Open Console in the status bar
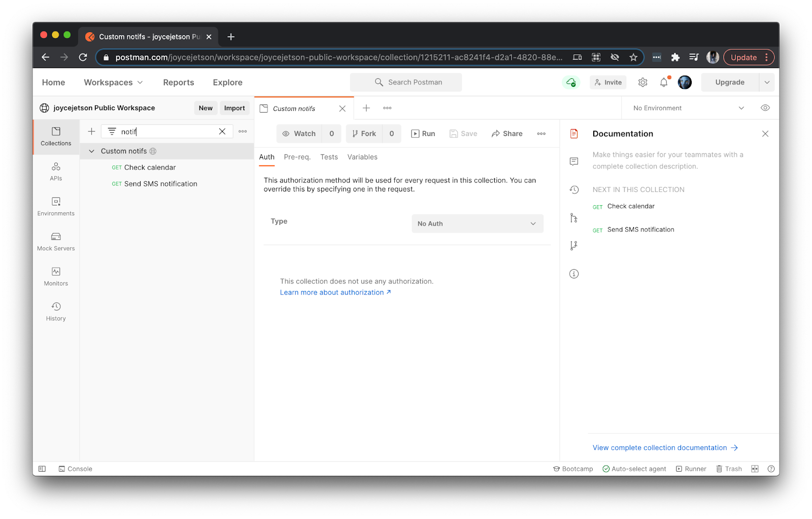The width and height of the screenshot is (812, 519). (75, 469)
